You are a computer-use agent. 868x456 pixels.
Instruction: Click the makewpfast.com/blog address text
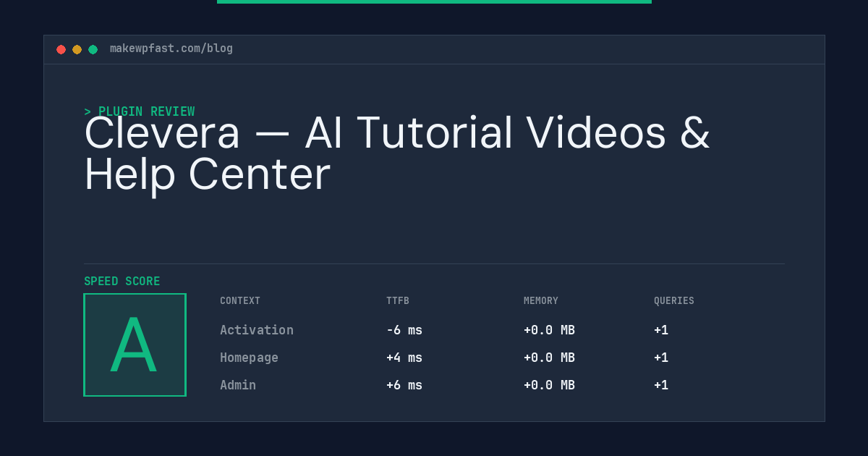coord(171,48)
